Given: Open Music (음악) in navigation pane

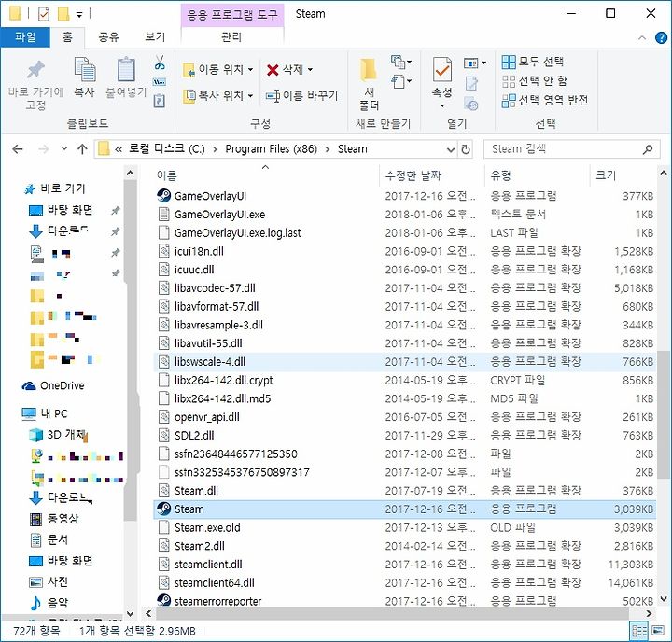Looking at the screenshot, I should click(49, 603).
